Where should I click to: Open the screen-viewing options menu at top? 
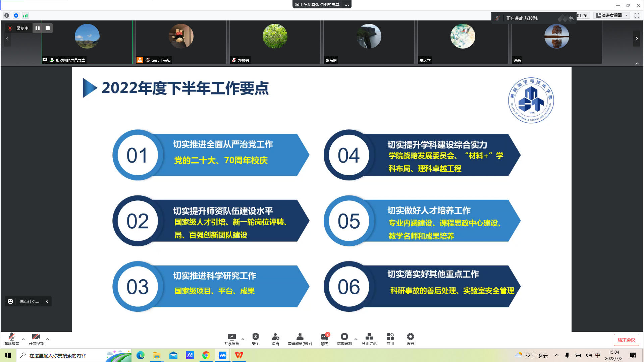tap(347, 4)
